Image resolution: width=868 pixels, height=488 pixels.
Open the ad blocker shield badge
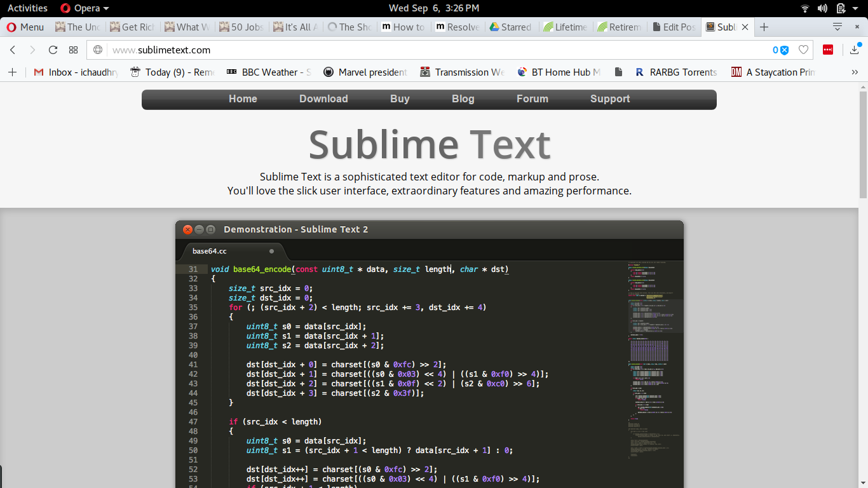pos(781,50)
